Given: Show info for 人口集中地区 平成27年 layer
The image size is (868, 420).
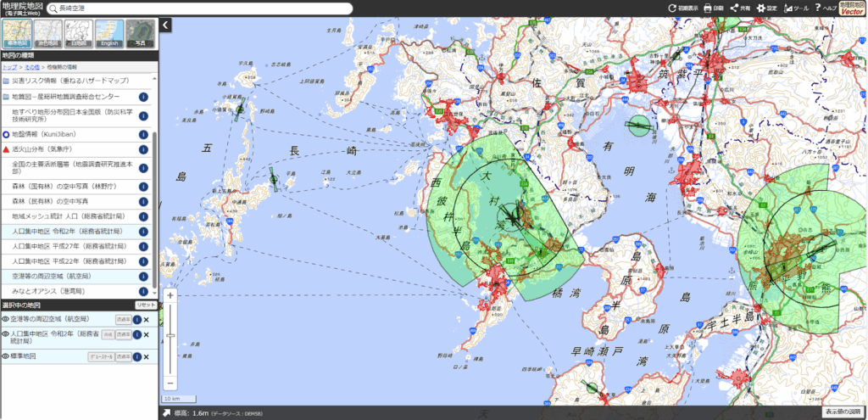Looking at the screenshot, I should (143, 247).
